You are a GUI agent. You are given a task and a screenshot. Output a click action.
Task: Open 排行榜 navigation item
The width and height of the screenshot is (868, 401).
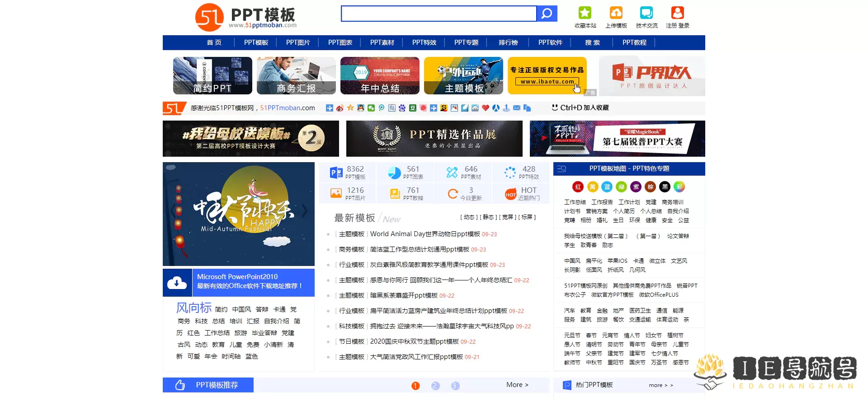(x=508, y=42)
